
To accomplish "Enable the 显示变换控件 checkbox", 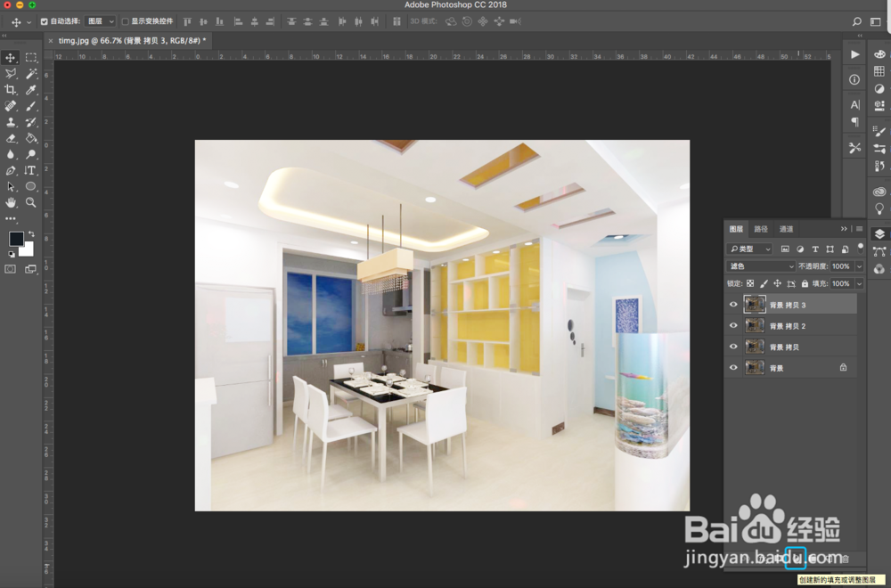I will [125, 21].
